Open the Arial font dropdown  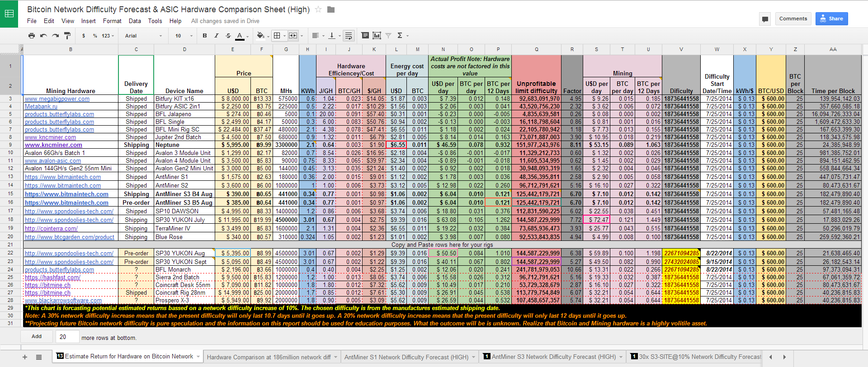point(143,36)
